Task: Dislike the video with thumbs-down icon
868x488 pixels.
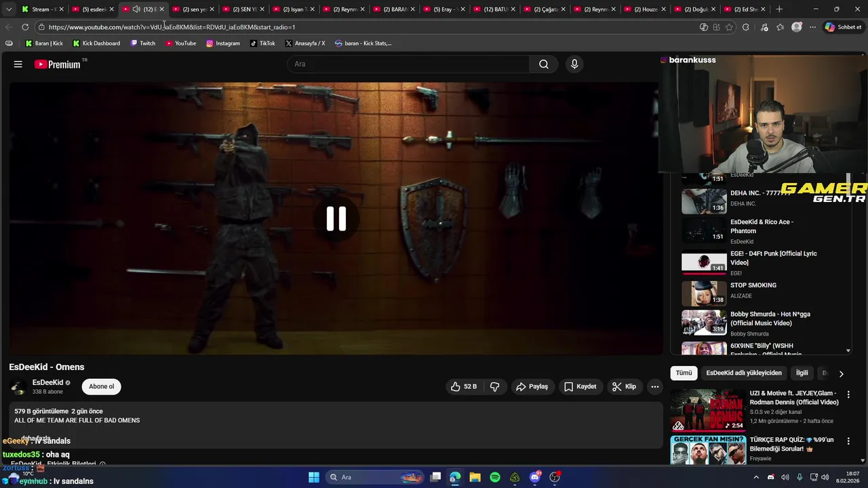Action: [495, 386]
